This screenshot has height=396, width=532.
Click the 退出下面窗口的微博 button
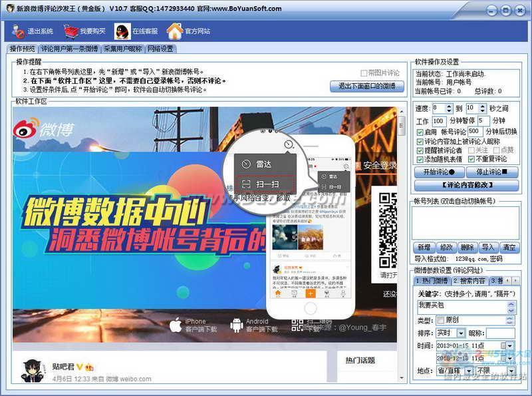point(367,86)
